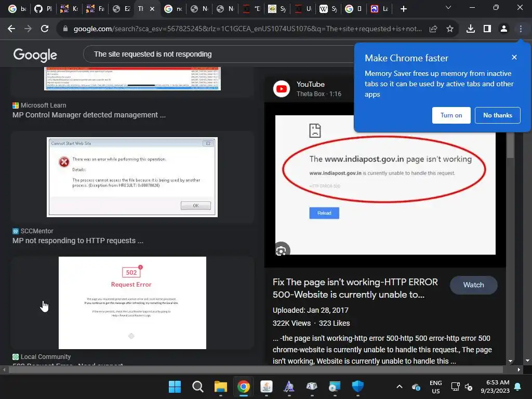Click the Chrome taskbar icon
The width and height of the screenshot is (532, 399).
point(243,387)
